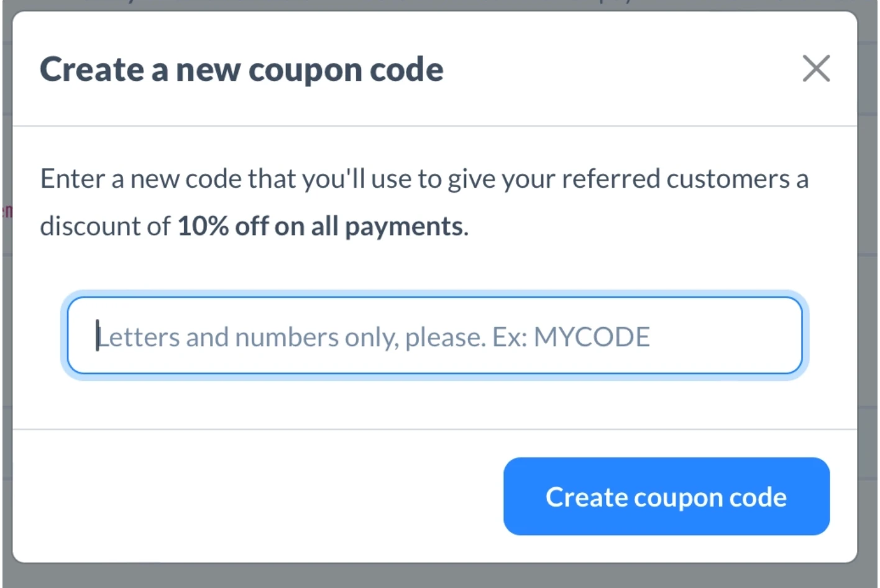Click the "Create a new coupon code" heading
This screenshot has width=880, height=588.
tap(241, 70)
